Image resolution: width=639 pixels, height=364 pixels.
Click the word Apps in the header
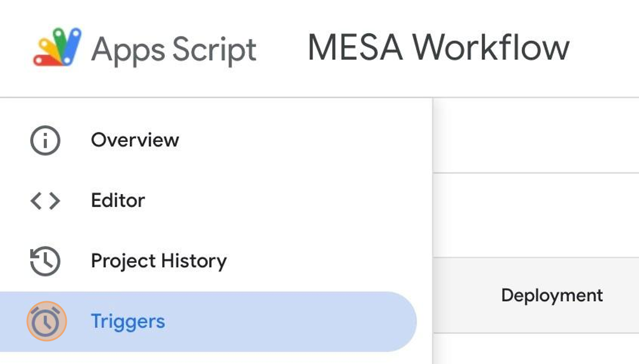click(x=128, y=50)
